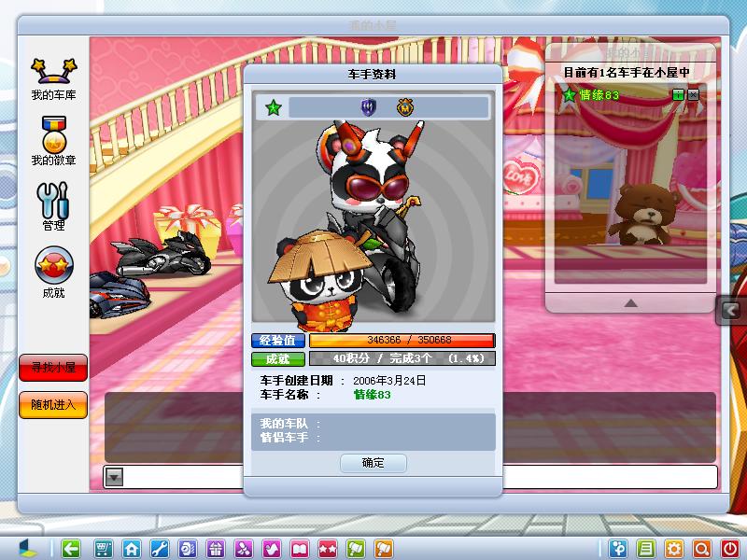Click 随机进入 orange button
This screenshot has width=747, height=560.
53,405
